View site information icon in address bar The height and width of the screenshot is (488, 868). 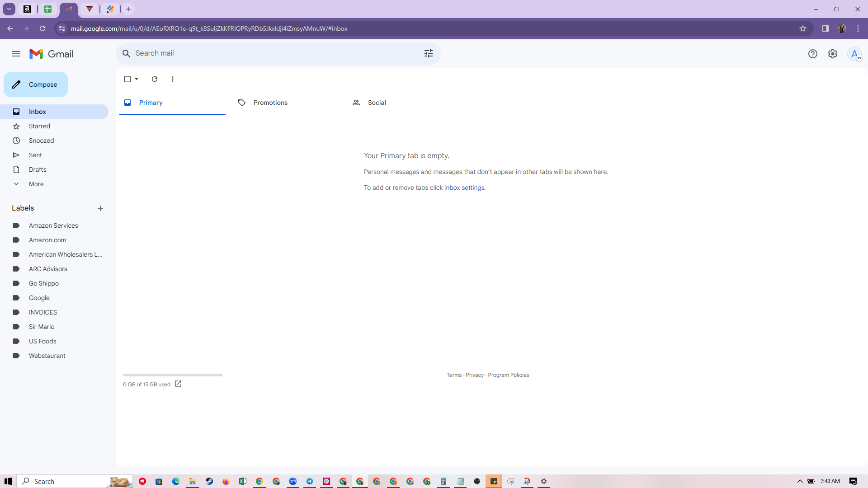(x=62, y=28)
